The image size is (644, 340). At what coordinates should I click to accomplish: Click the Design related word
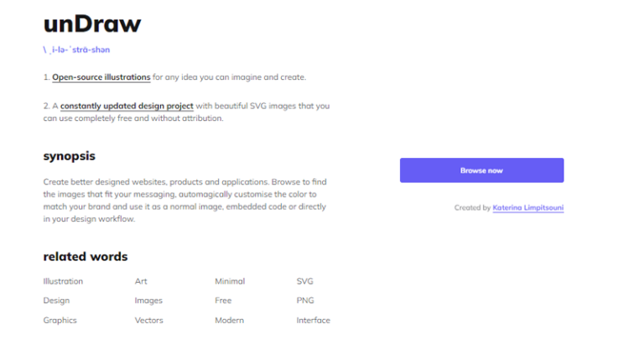point(56,301)
